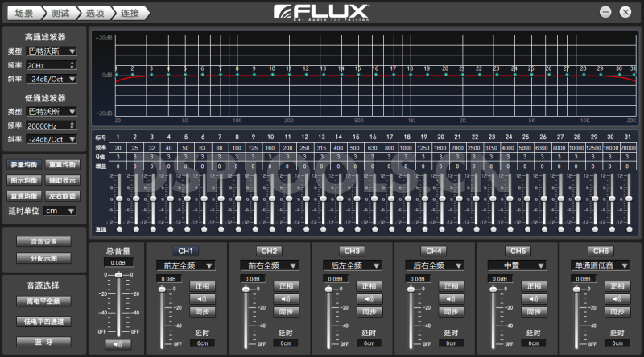Click the 重置均衡 reset EQ button
This screenshot has width=644, height=357.
pyautogui.click(x=62, y=165)
